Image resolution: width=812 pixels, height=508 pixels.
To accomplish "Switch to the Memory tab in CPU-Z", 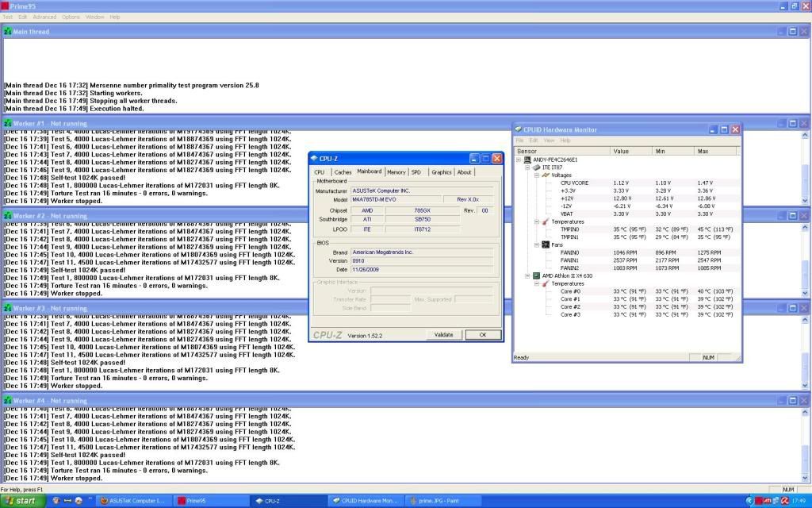I will (396, 172).
